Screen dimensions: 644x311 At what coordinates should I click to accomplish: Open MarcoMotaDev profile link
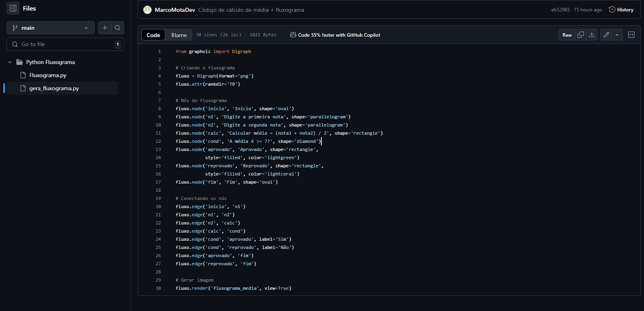tap(175, 10)
